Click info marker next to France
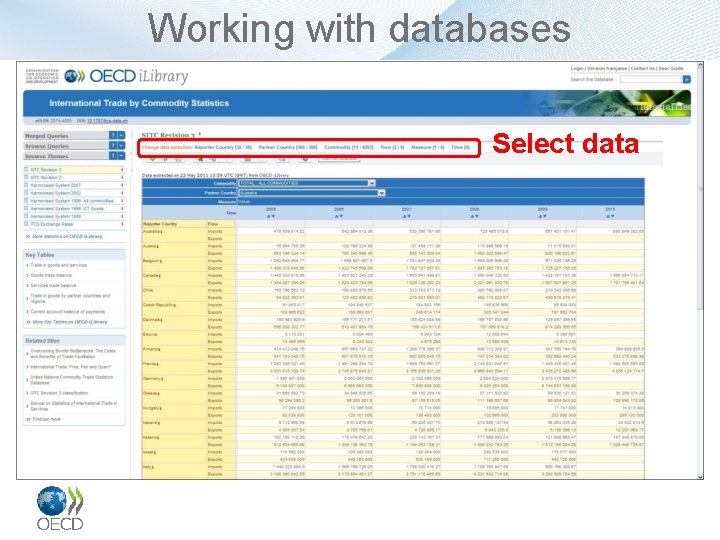The width and height of the screenshot is (720, 540). [159, 364]
